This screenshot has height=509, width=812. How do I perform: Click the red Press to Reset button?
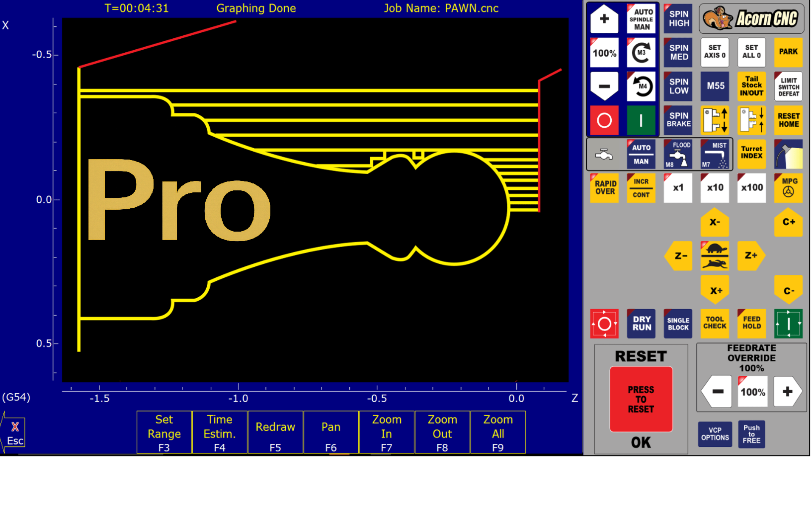pos(641,399)
